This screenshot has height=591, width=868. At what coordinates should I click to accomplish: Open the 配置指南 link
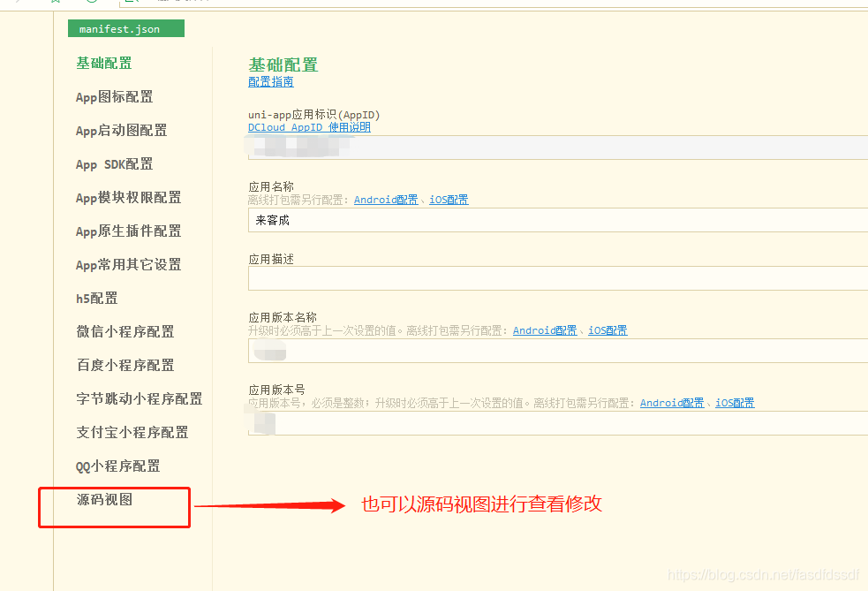tap(271, 82)
